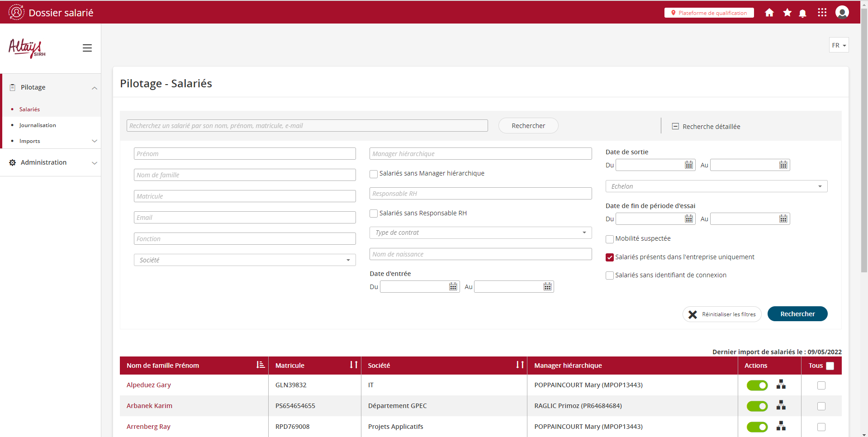Click Réinitialiser les filtres button

[x=722, y=314]
